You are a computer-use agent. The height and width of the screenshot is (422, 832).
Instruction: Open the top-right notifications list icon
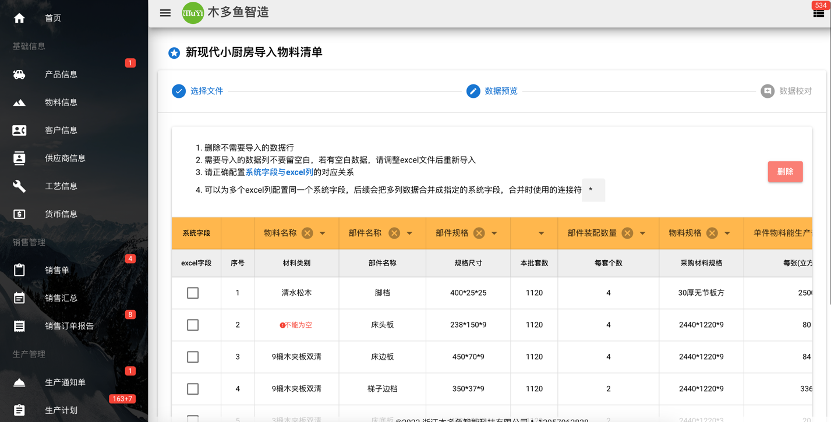(x=818, y=13)
